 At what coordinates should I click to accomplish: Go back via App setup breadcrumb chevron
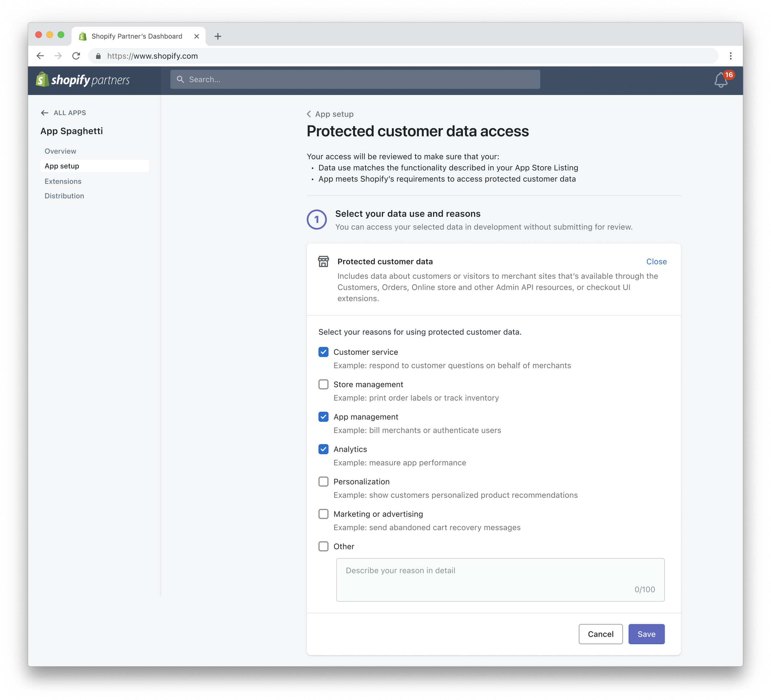point(309,114)
